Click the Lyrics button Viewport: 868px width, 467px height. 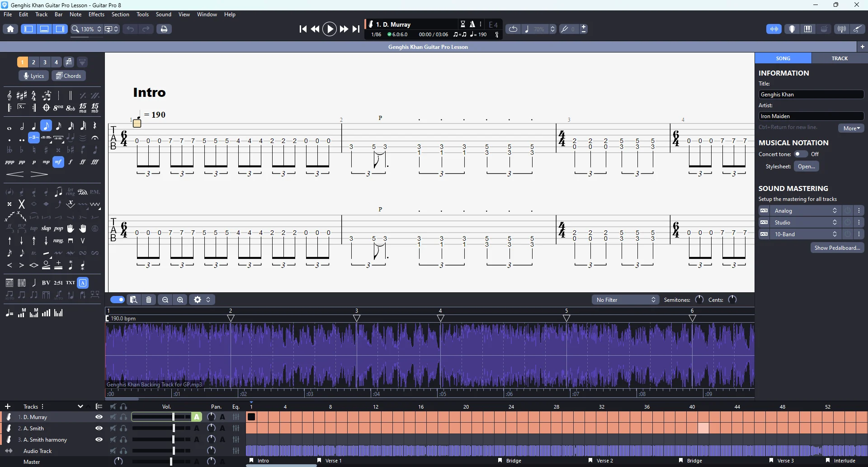tap(34, 76)
